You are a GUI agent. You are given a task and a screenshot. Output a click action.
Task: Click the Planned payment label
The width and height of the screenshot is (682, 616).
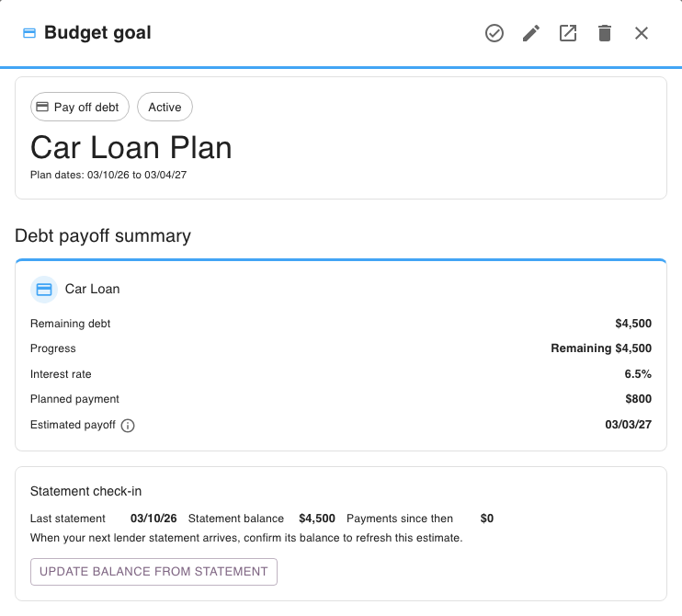pyautogui.click(x=74, y=399)
